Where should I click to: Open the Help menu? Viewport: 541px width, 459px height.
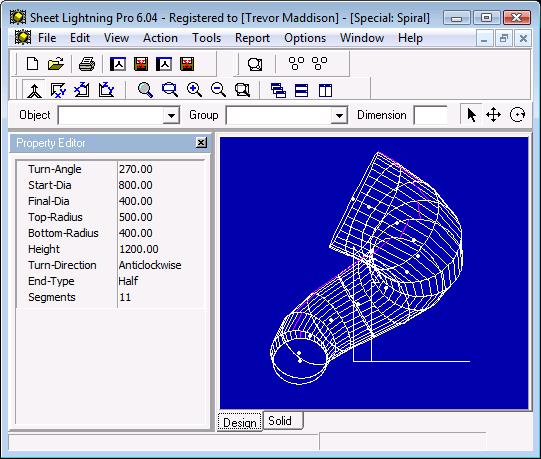click(410, 38)
